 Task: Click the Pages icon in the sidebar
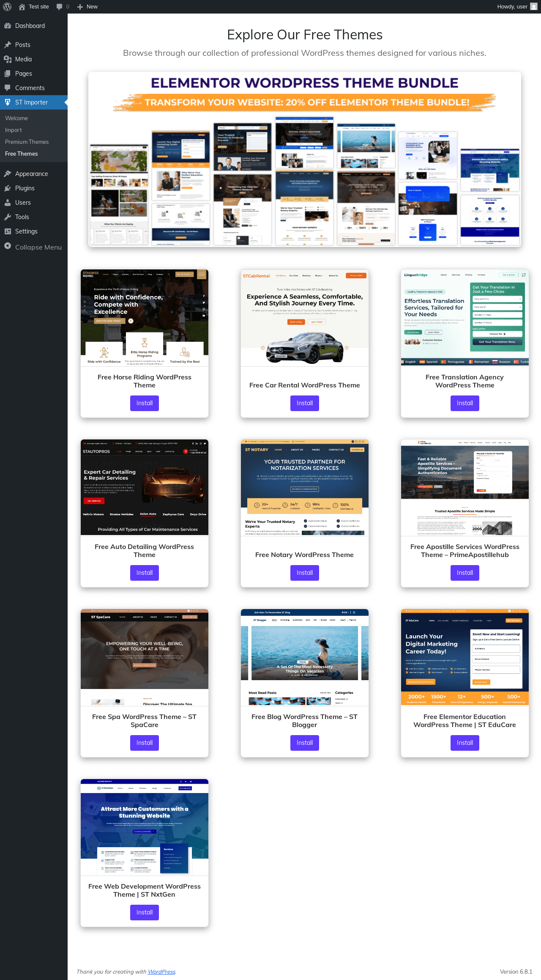(8, 74)
